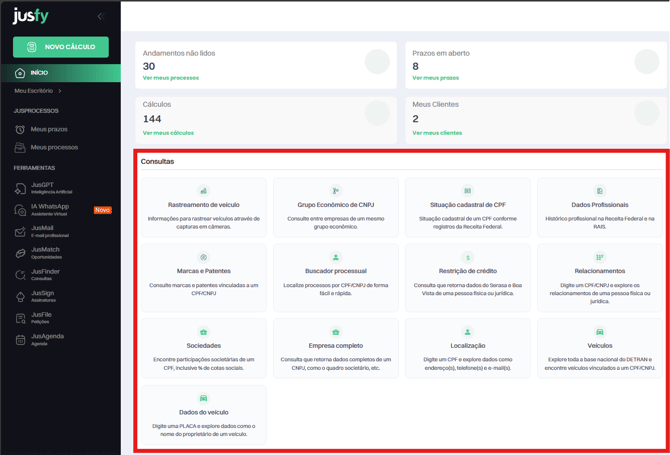Select the JusFile petitions icon

pyautogui.click(x=20, y=318)
